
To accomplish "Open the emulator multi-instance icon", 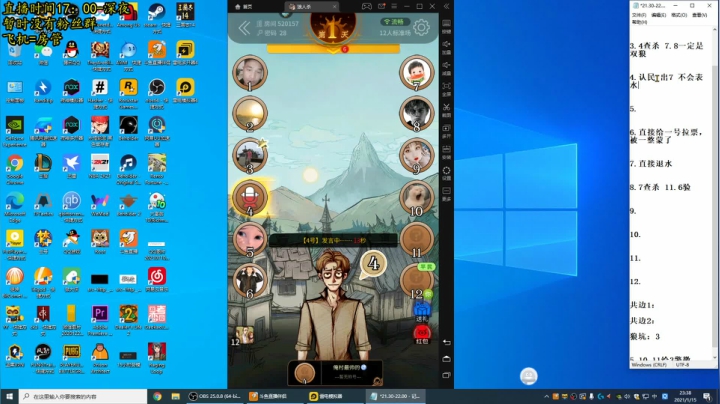I will coord(446,131).
